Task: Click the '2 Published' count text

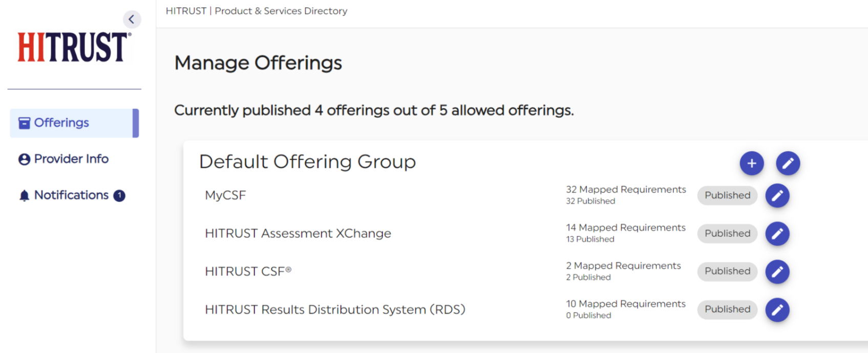Action: click(588, 277)
